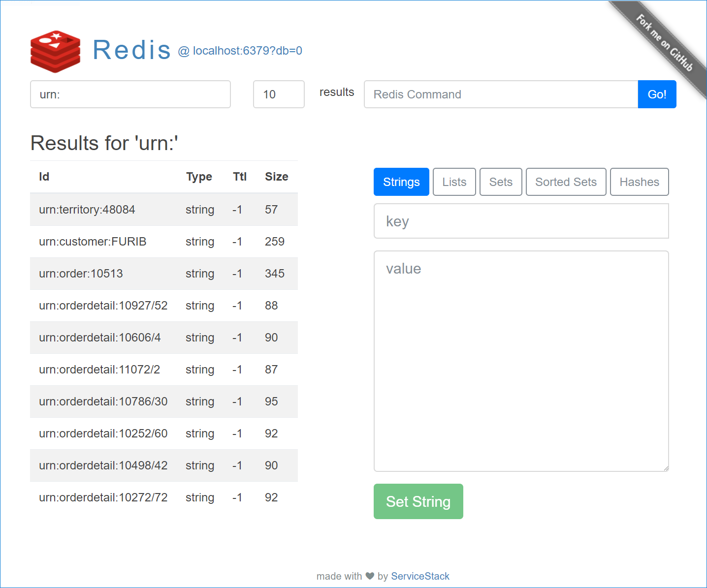The height and width of the screenshot is (588, 707).
Task: Select the Strings tab
Action: (401, 182)
